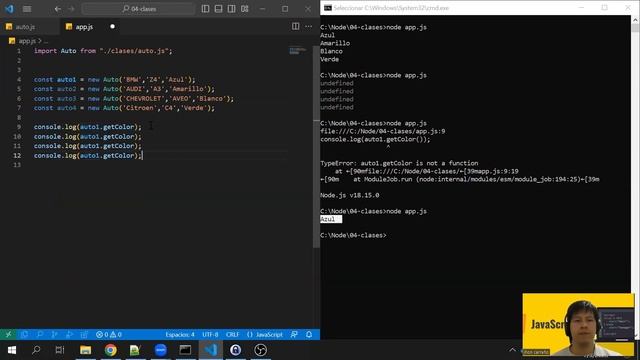Click the breadcrumb ellipsis after app.js

click(46, 41)
